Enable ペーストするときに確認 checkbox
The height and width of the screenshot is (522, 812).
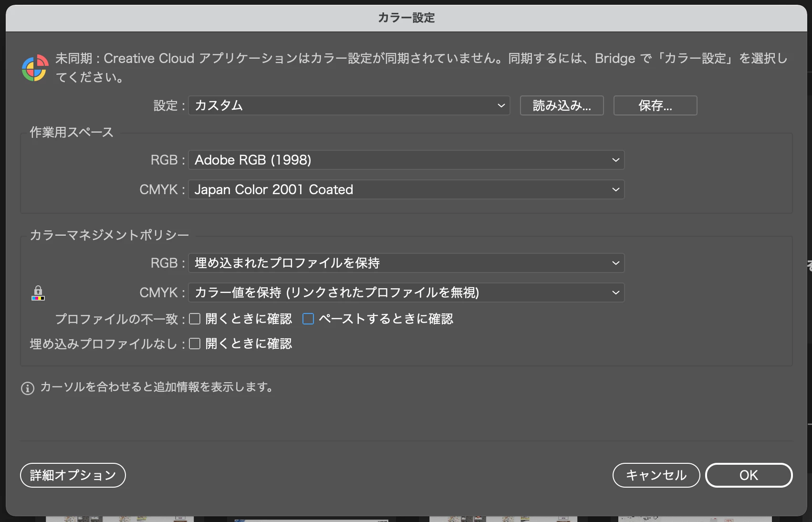(x=308, y=319)
